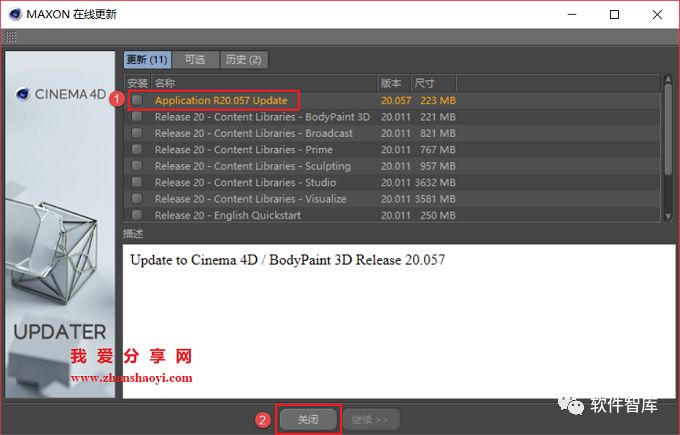This screenshot has width=680, height=435.
Task: Check the Content Libraries - Prime row box
Action: click(137, 150)
